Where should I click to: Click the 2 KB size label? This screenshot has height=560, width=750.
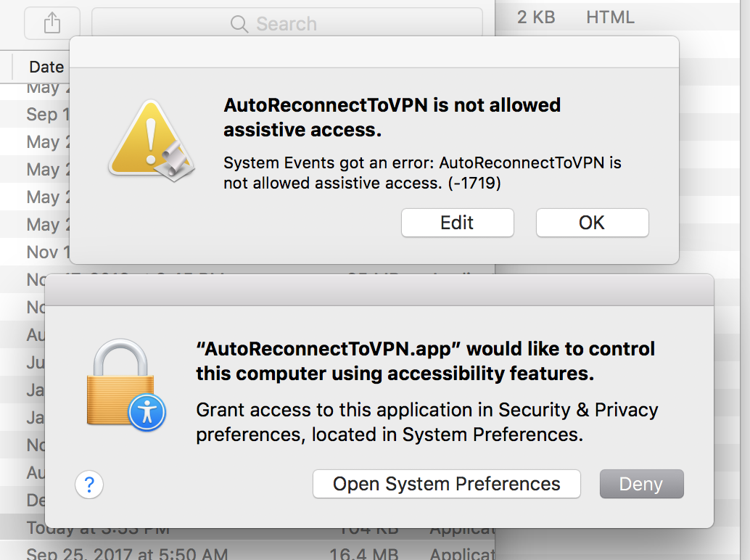tap(535, 17)
